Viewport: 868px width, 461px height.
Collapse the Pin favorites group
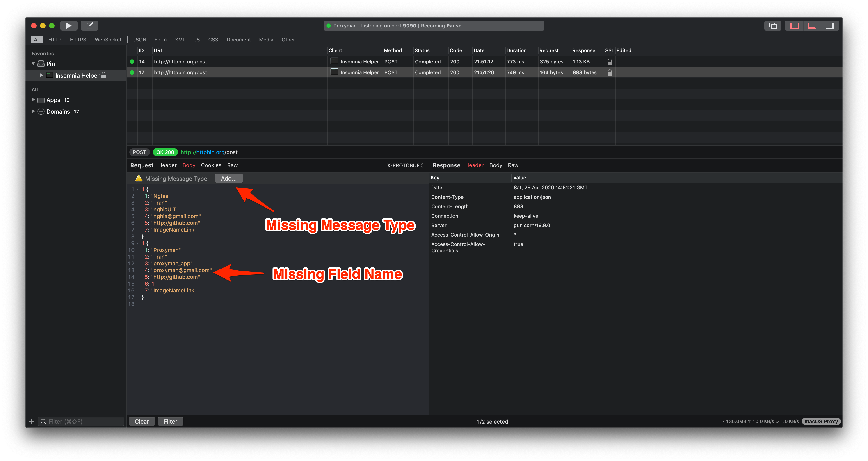tap(33, 64)
